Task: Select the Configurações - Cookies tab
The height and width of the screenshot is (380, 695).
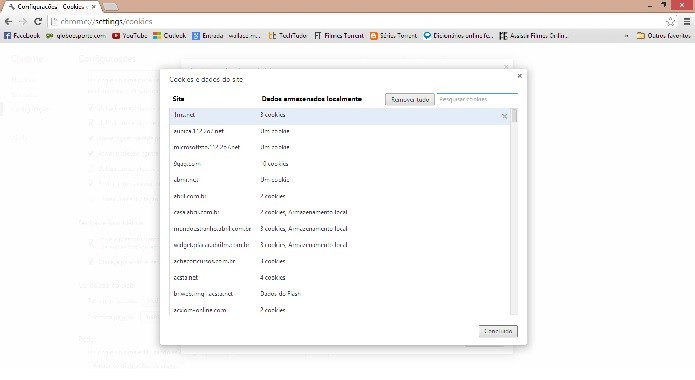Action: (x=52, y=7)
